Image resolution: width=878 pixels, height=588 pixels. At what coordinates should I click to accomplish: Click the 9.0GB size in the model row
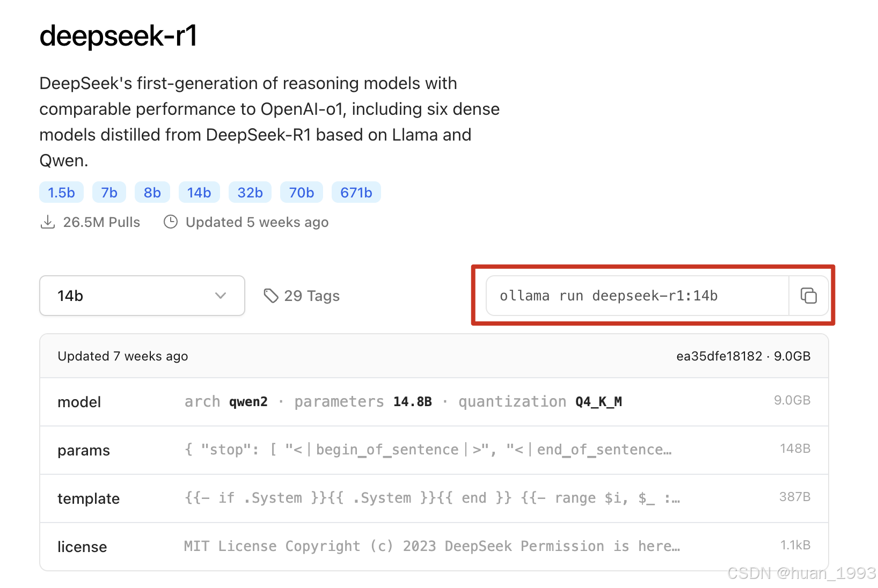(792, 400)
